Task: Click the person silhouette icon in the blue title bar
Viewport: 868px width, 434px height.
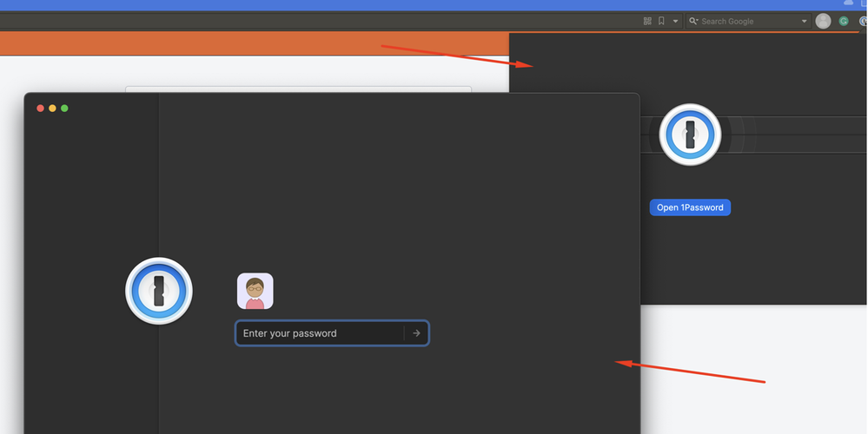Action: pos(849,3)
